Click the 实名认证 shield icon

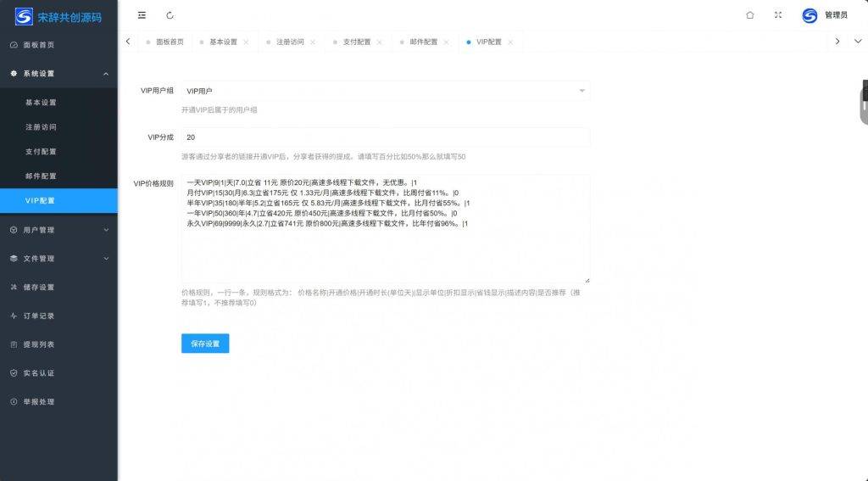14,373
